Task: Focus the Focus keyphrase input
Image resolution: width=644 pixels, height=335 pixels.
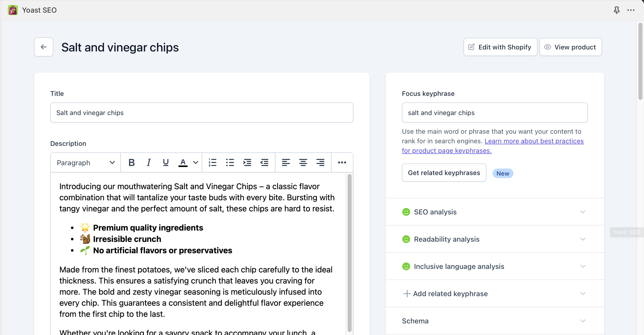Action: tap(495, 113)
